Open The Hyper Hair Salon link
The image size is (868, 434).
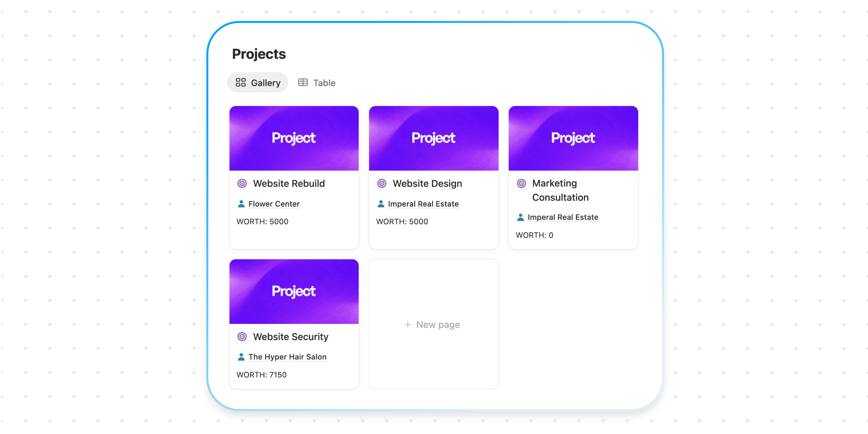(x=287, y=357)
